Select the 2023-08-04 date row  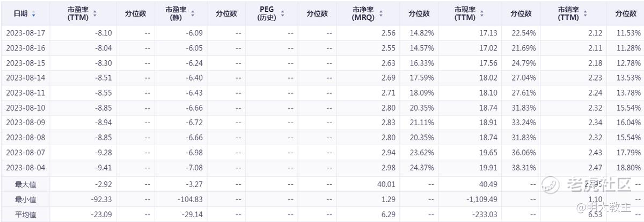[322, 167]
